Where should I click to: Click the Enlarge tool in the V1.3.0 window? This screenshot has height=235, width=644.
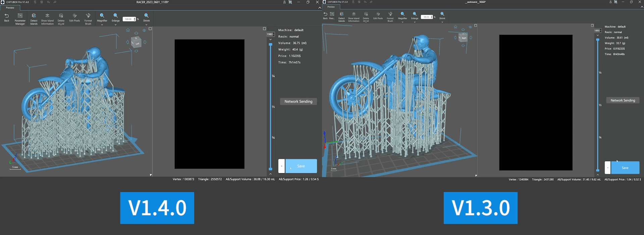click(415, 16)
